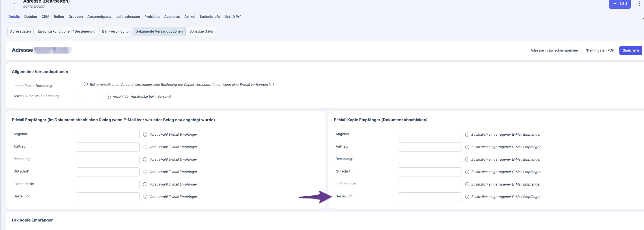Focus Angebot field under E-Mail Empfänger

pyautogui.click(x=108, y=135)
